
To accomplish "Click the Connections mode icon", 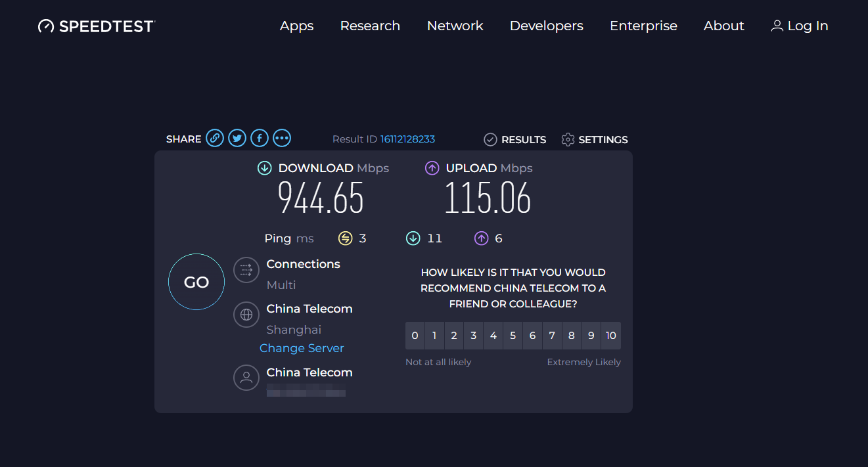I will (x=246, y=269).
